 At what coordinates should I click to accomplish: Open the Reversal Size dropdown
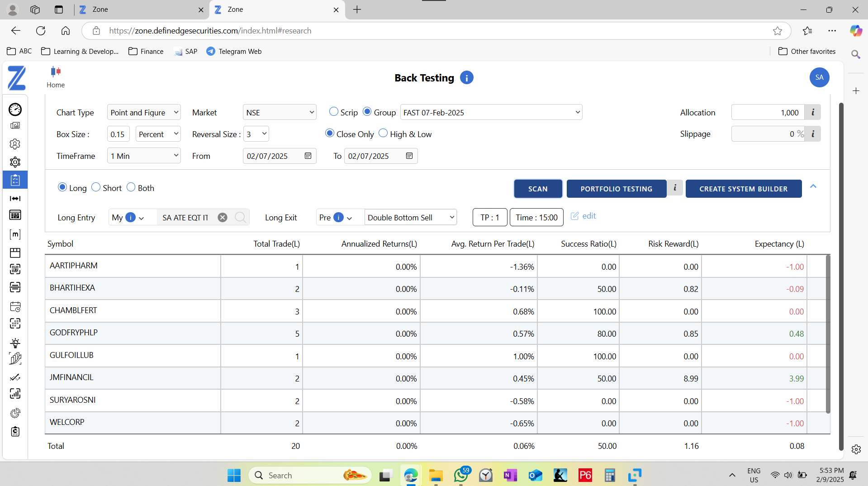click(x=256, y=134)
